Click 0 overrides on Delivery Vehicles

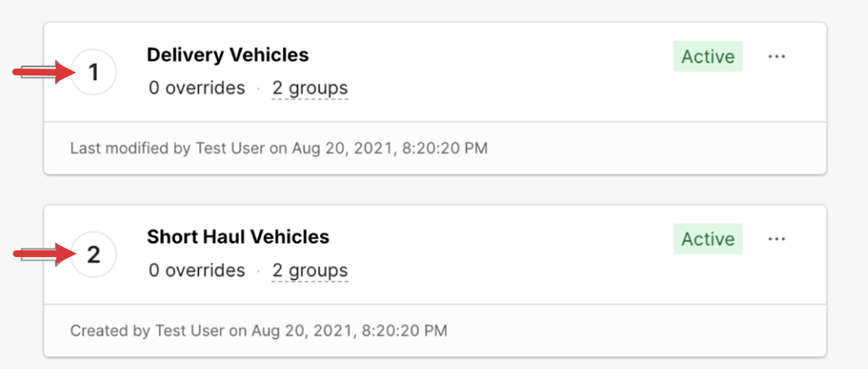(x=197, y=88)
